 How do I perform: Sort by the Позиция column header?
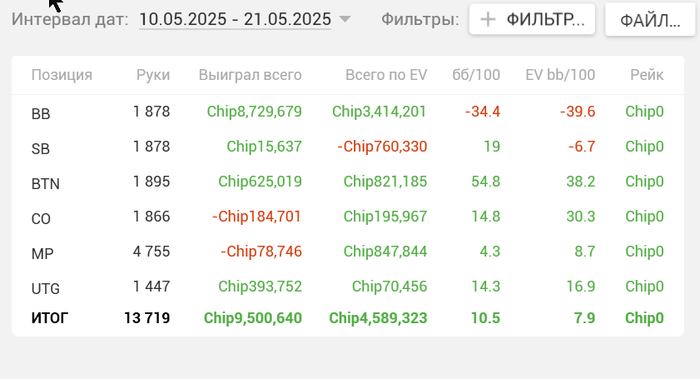(62, 75)
